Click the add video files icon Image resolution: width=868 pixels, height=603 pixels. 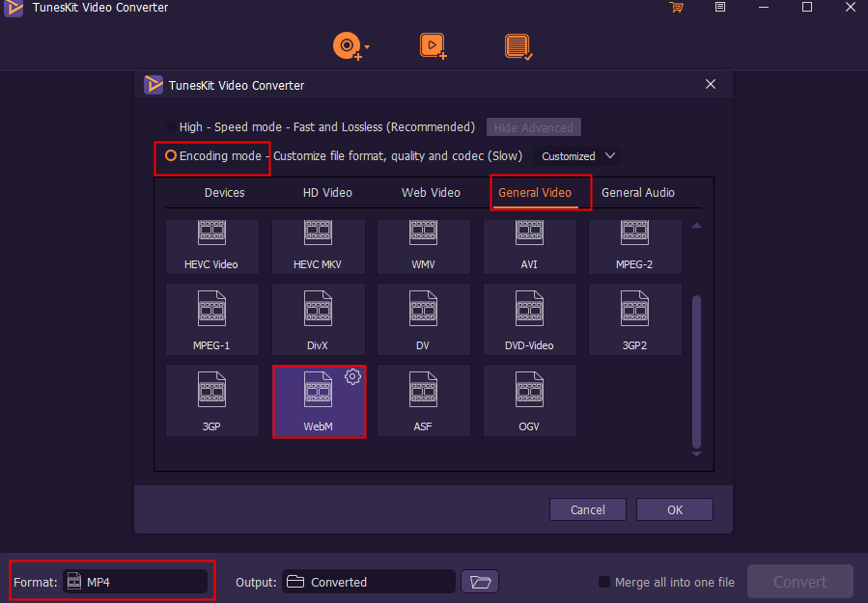pyautogui.click(x=433, y=46)
